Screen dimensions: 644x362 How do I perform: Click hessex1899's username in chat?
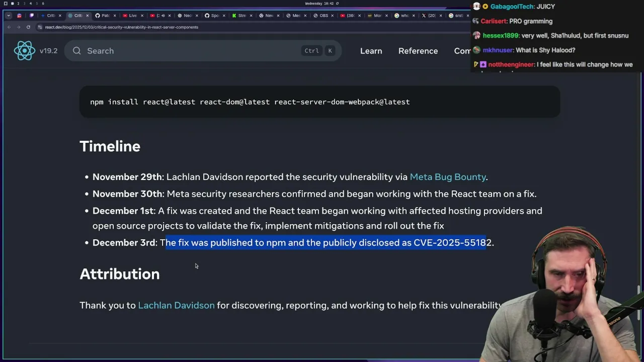[500, 36]
